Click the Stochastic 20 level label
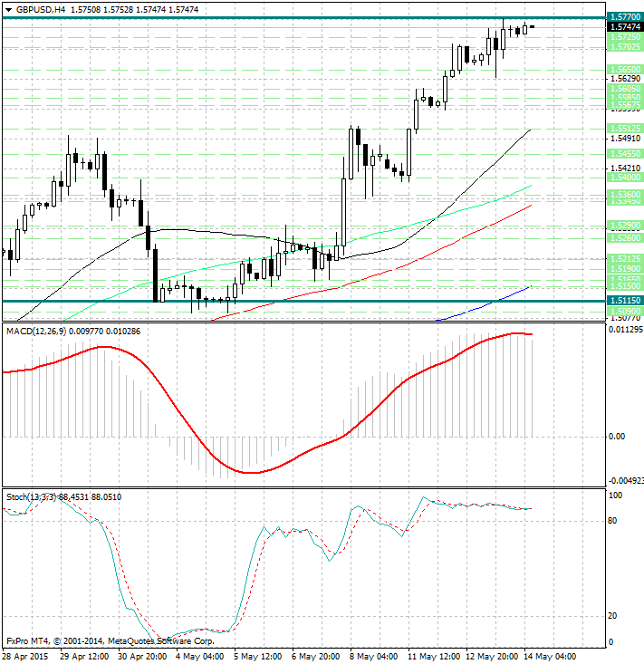The image size is (644, 664). click(x=612, y=616)
